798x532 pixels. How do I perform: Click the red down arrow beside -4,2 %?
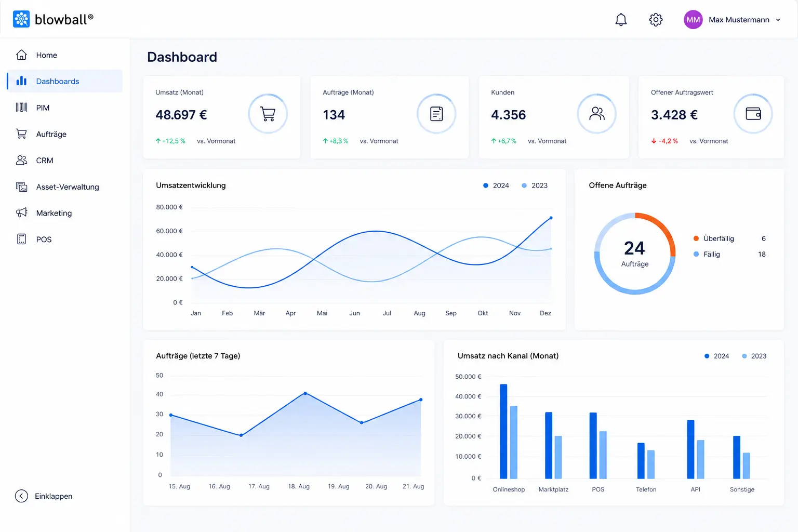click(654, 141)
